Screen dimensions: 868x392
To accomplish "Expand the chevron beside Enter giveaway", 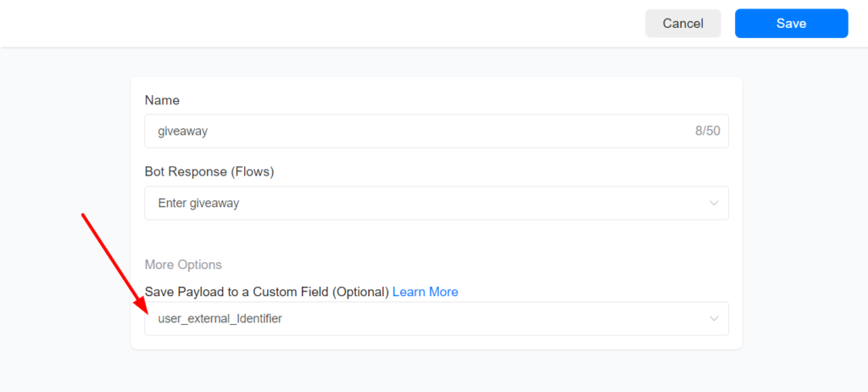I will [x=714, y=204].
